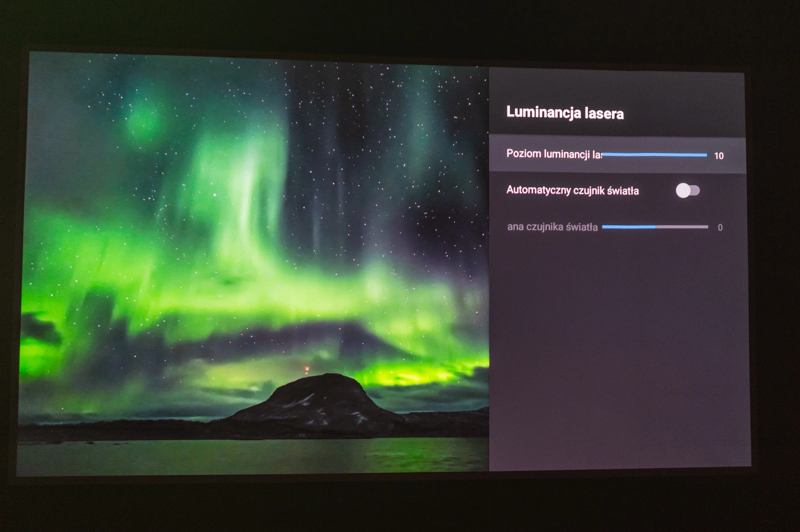This screenshot has height=532, width=800.
Task: Click the value 10 next to luminance slider
Action: pos(719,156)
